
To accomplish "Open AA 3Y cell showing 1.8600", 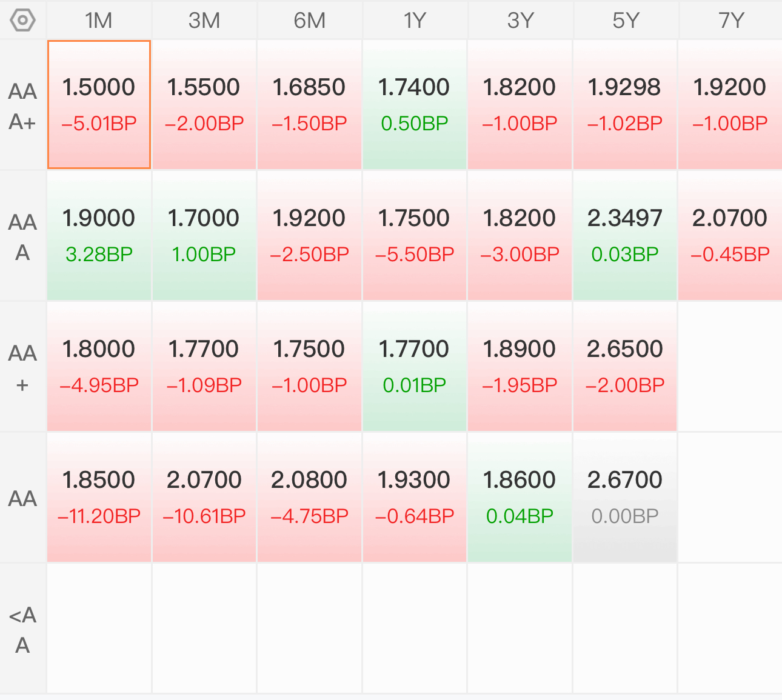I will click(520, 498).
